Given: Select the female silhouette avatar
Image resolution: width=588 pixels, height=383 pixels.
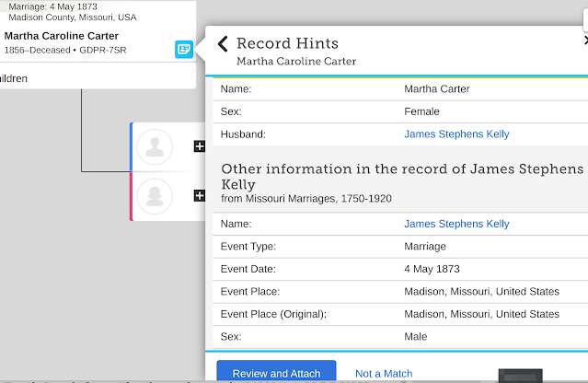Looking at the screenshot, I should (x=160, y=195).
